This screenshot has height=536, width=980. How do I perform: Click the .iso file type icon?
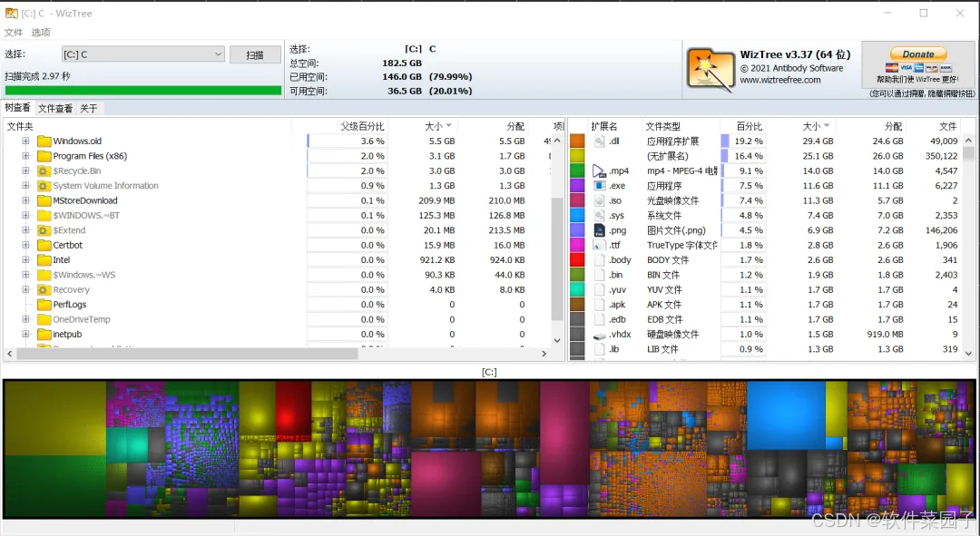tap(600, 200)
